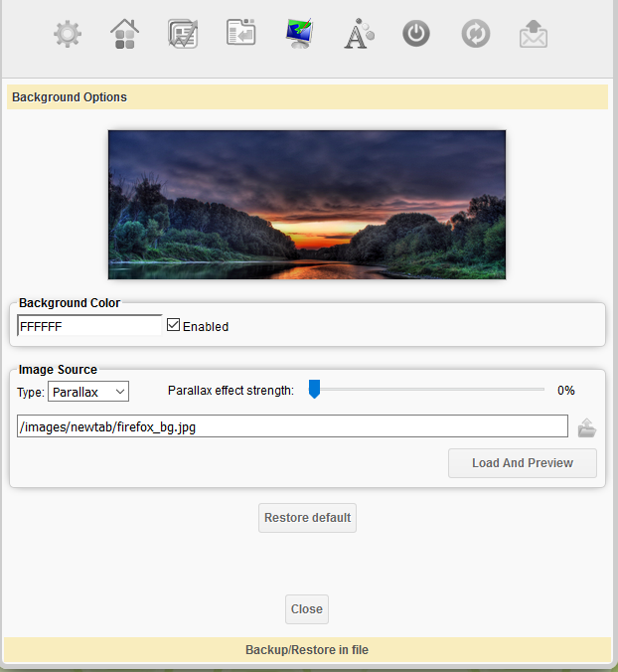
Task: Click the parallax effect strength slider handle
Action: click(x=314, y=390)
